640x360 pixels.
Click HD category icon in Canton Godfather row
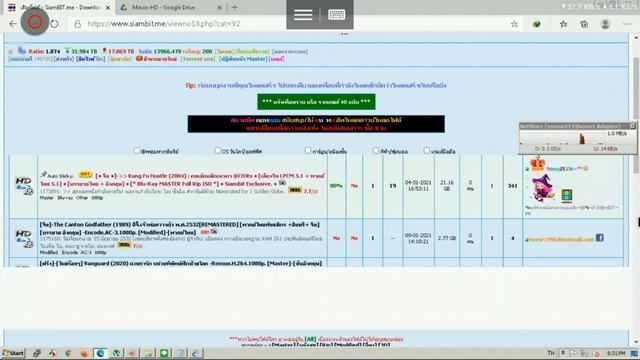(24, 238)
